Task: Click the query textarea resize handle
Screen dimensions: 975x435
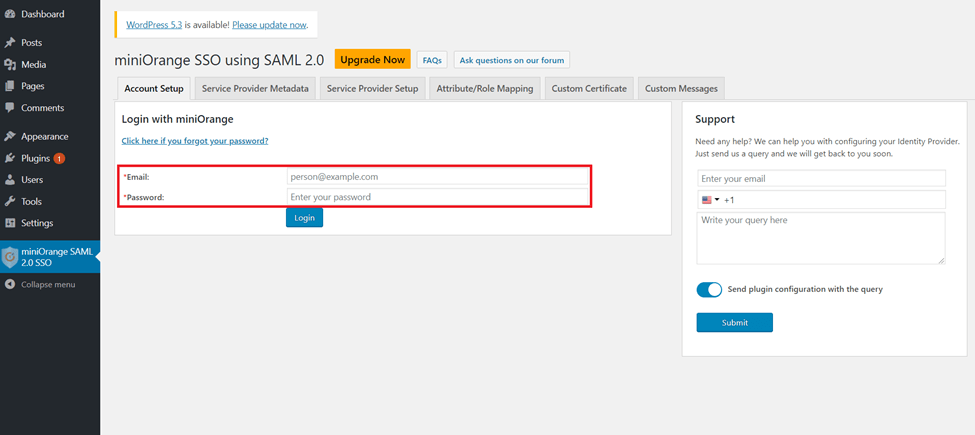Action: coord(942,261)
